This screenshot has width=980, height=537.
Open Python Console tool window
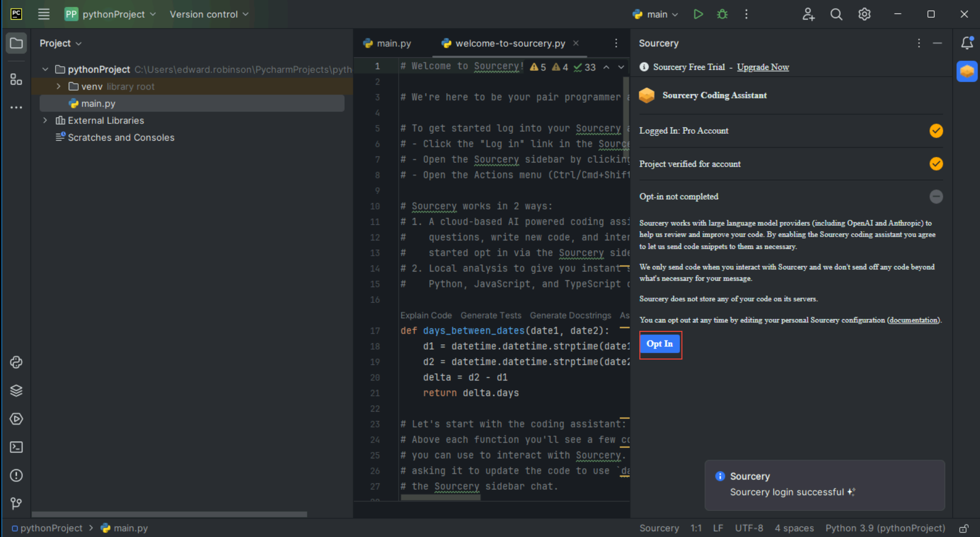point(16,362)
